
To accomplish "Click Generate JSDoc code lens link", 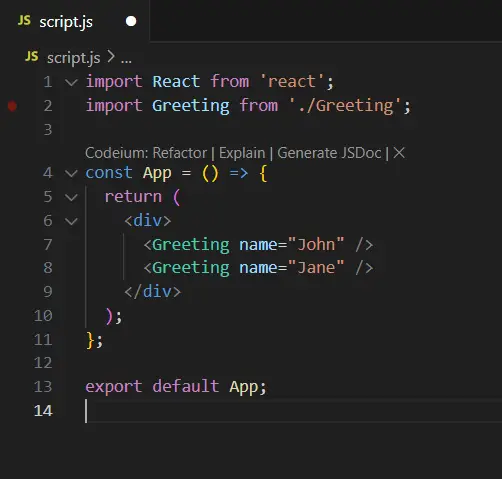I will (x=329, y=153).
